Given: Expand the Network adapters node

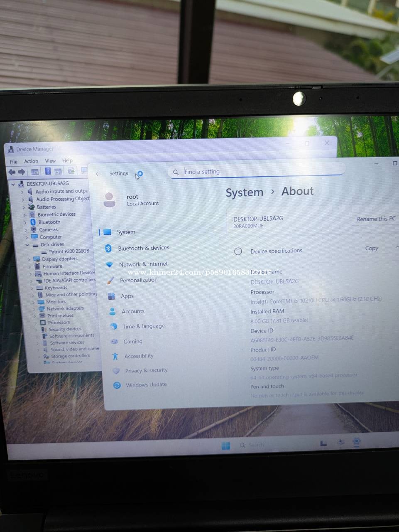Looking at the screenshot, I should (x=34, y=309).
